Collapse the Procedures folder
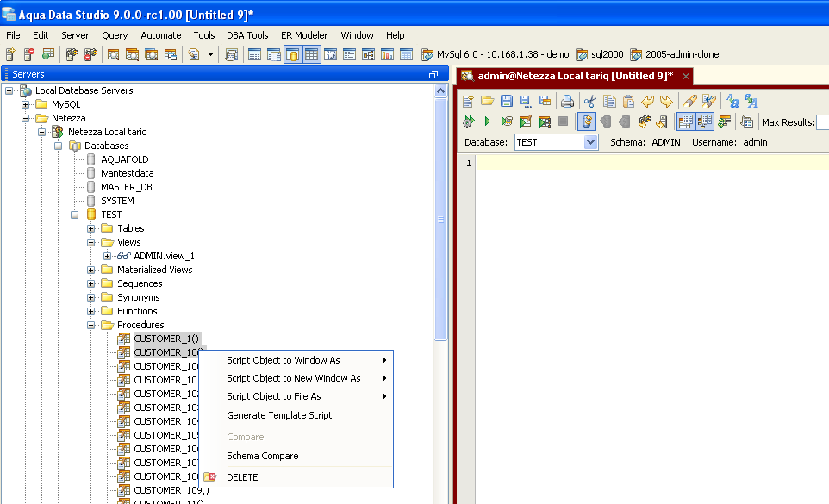829x504 pixels. tap(91, 325)
